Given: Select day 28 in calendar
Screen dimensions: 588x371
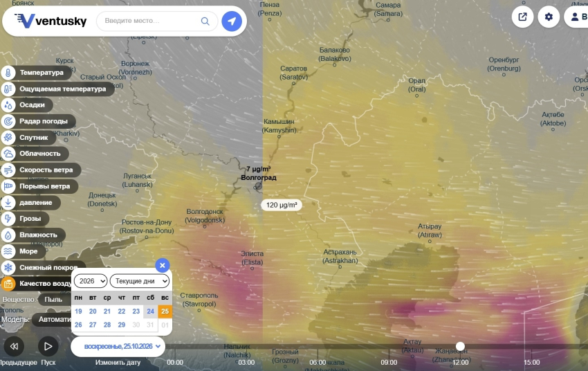Looking at the screenshot, I should [107, 325].
